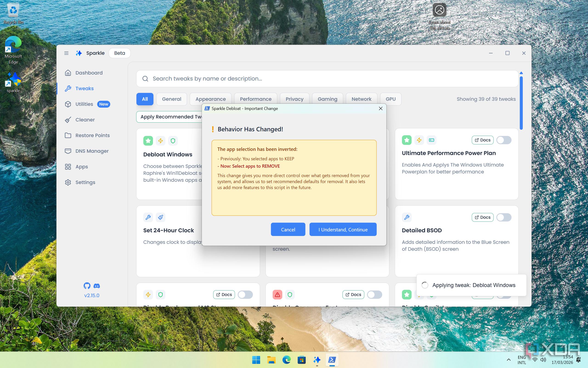Click wrench icon on Detailed BSOD card
The image size is (588, 368).
pos(407,217)
